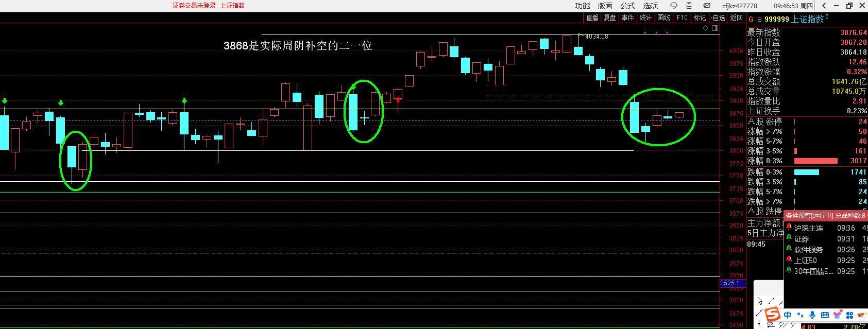Click the 跌幅 0-3% cyan bar

coord(807,172)
